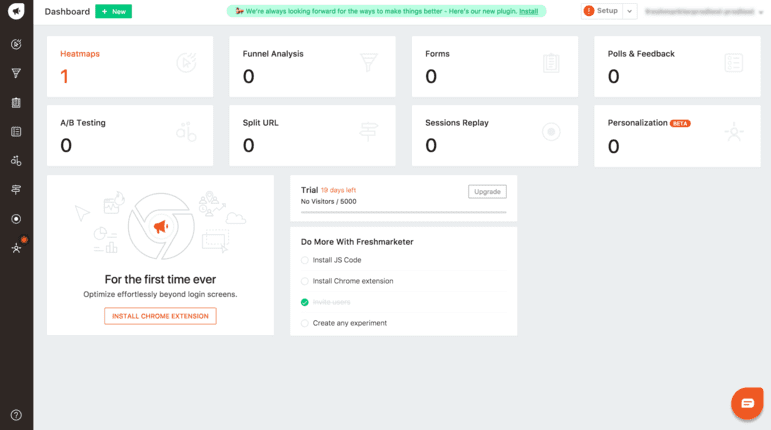This screenshot has height=430, width=771.
Task: Open Sessions Replay sidebar icon
Action: pos(16,219)
